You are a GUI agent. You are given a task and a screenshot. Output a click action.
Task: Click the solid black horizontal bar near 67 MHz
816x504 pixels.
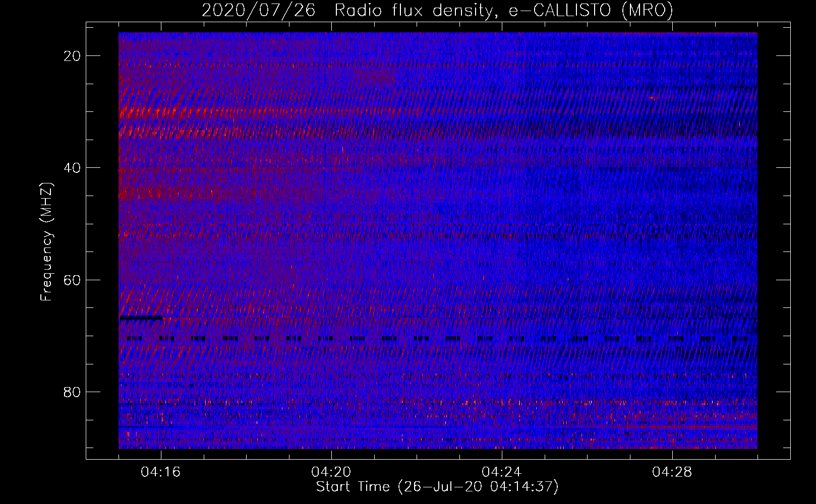tap(141, 318)
